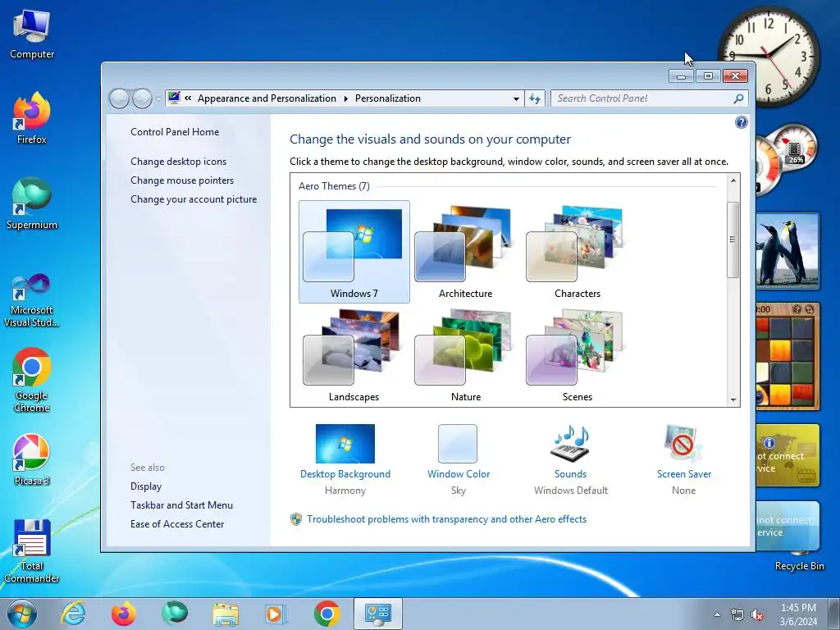Image resolution: width=840 pixels, height=630 pixels.
Task: Expand Personalization breadcrumb arrow after Appearance
Action: coord(345,98)
